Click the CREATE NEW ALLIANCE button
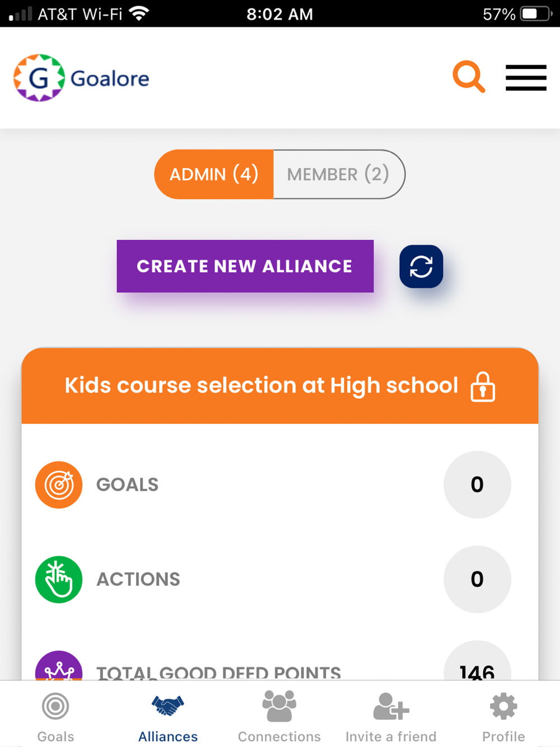 245,266
